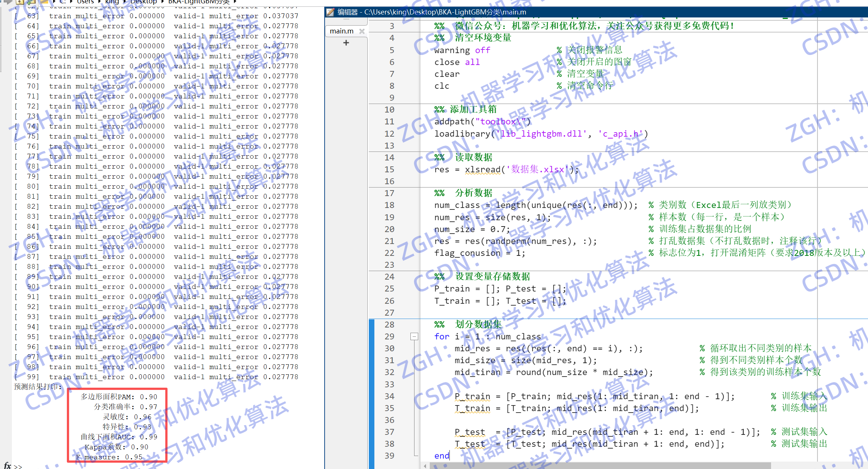Open a new editor tab with plus
The width and height of the screenshot is (868, 469).
pos(346,43)
